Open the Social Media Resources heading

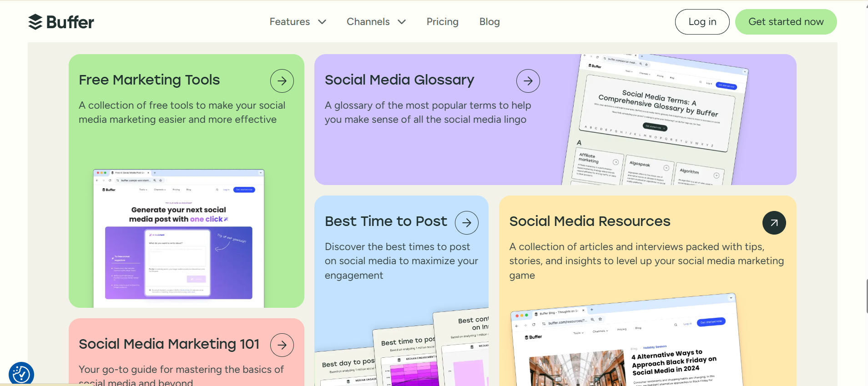click(x=590, y=221)
